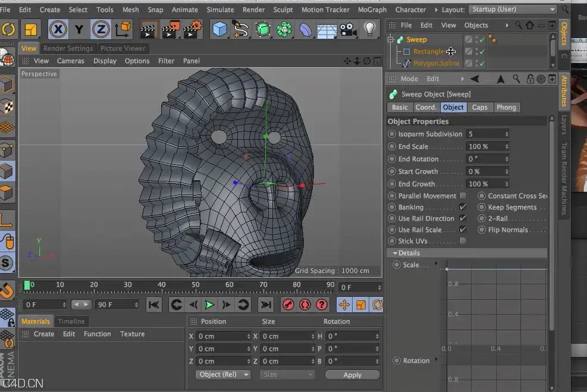Click the Objects manager home icon

click(529, 26)
